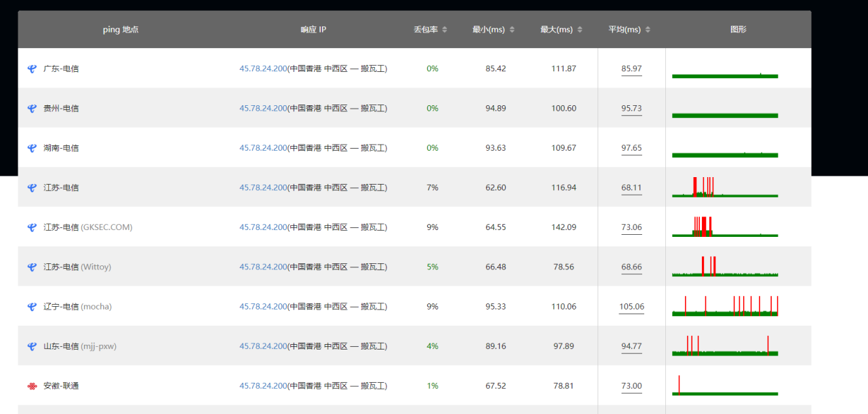Click average value 73.06

point(631,227)
